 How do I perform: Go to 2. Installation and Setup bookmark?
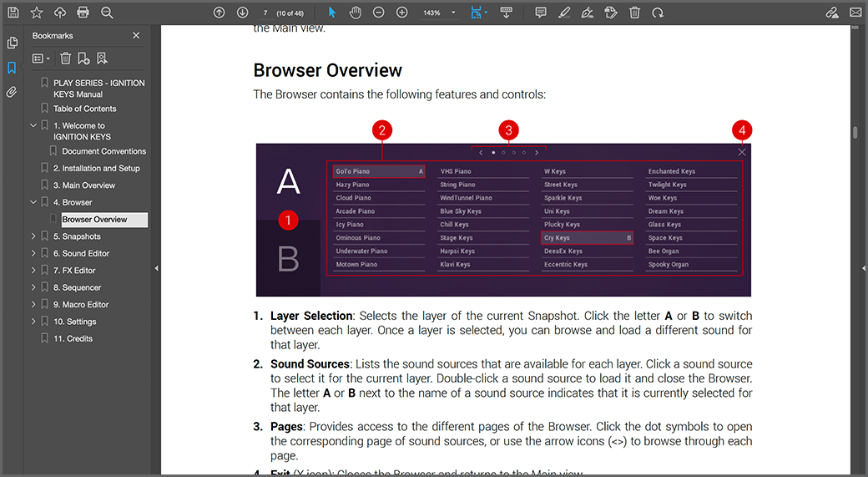point(96,169)
